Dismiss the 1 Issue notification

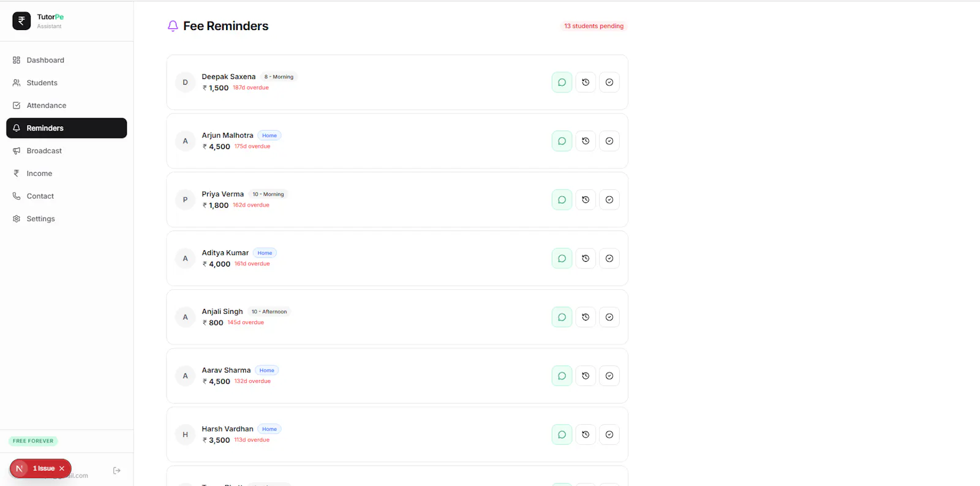[62, 468]
